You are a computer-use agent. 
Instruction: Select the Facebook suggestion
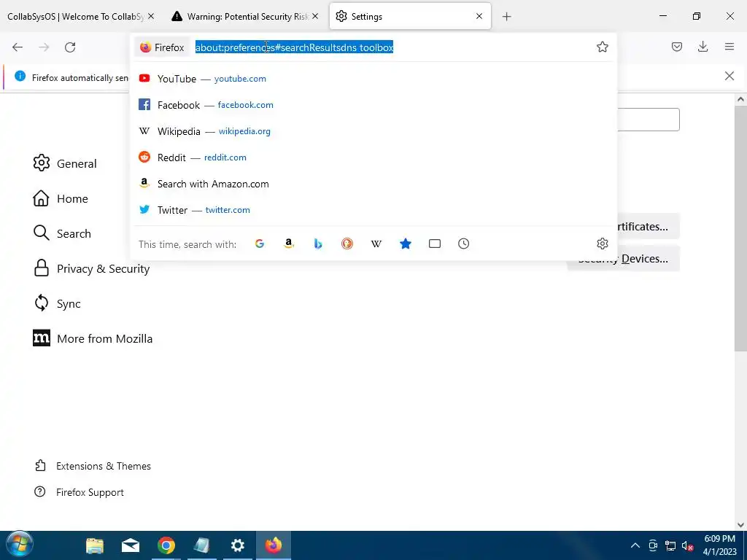tap(373, 105)
